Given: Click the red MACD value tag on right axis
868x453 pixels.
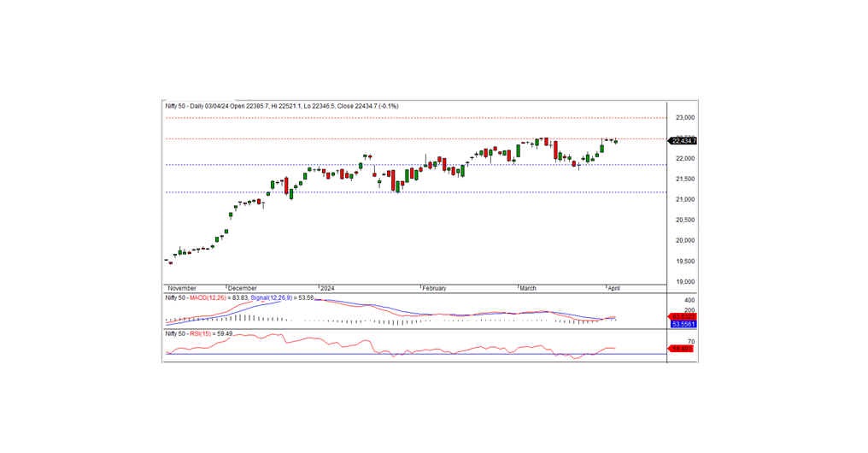Looking at the screenshot, I should 683,317.
